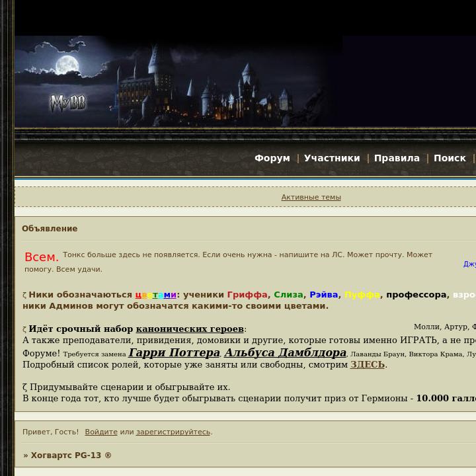Viewport: 476px width, 476px height.
Task: Open the ЗДЕСЬ roles list link
Action: (368, 364)
